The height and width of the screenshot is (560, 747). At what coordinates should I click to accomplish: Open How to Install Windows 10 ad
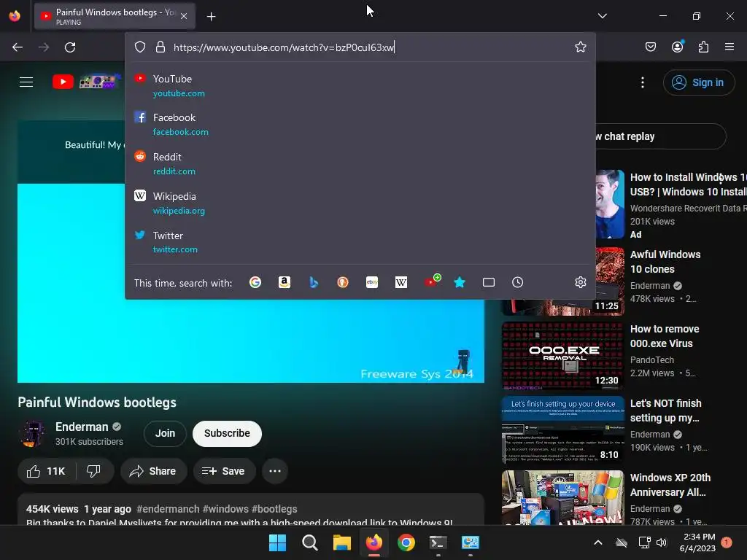(688, 184)
